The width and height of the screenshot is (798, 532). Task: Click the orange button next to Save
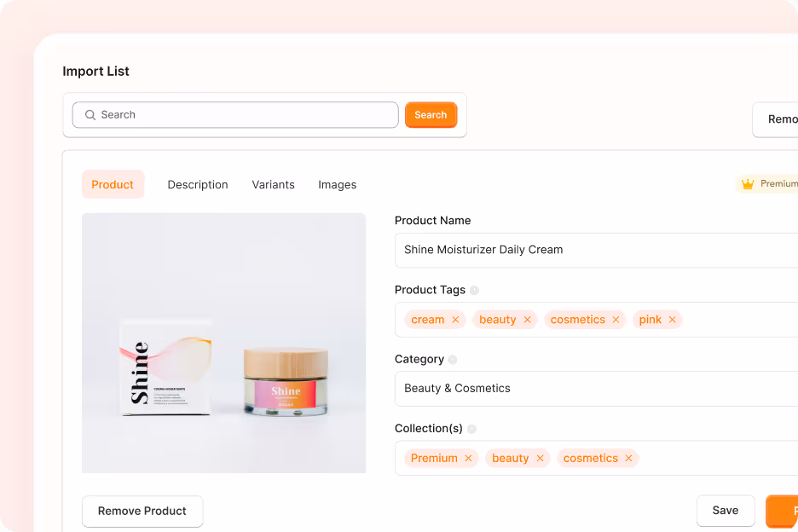click(x=782, y=512)
